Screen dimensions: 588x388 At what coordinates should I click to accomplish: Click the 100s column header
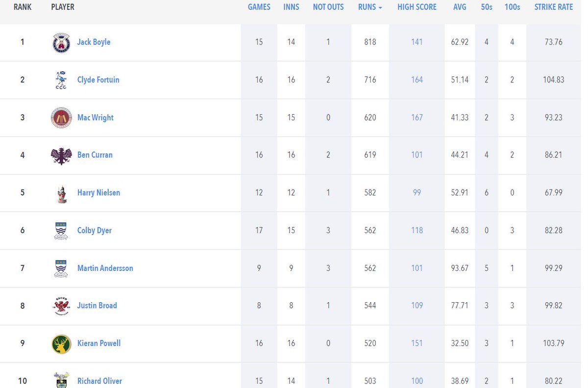(x=512, y=7)
